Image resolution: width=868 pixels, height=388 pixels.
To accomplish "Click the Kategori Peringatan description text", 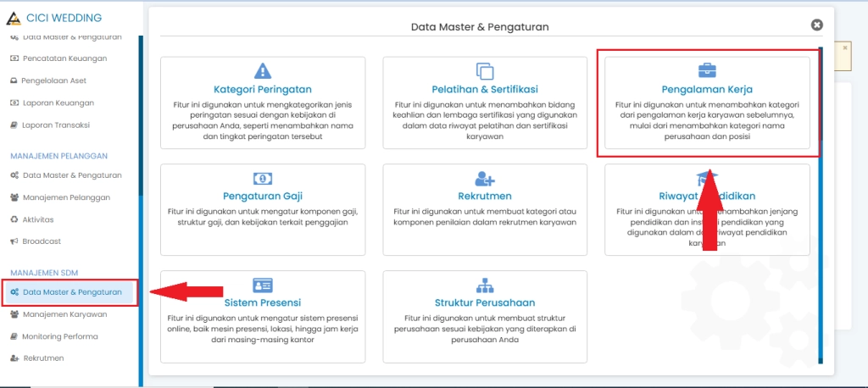I will [263, 120].
